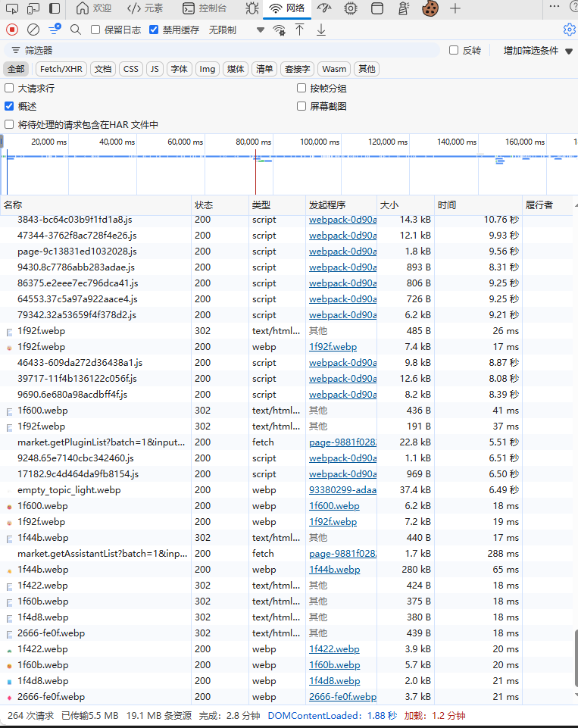Click the import HAR upload arrow
Viewport: 578px width, 728px height.
(299, 30)
